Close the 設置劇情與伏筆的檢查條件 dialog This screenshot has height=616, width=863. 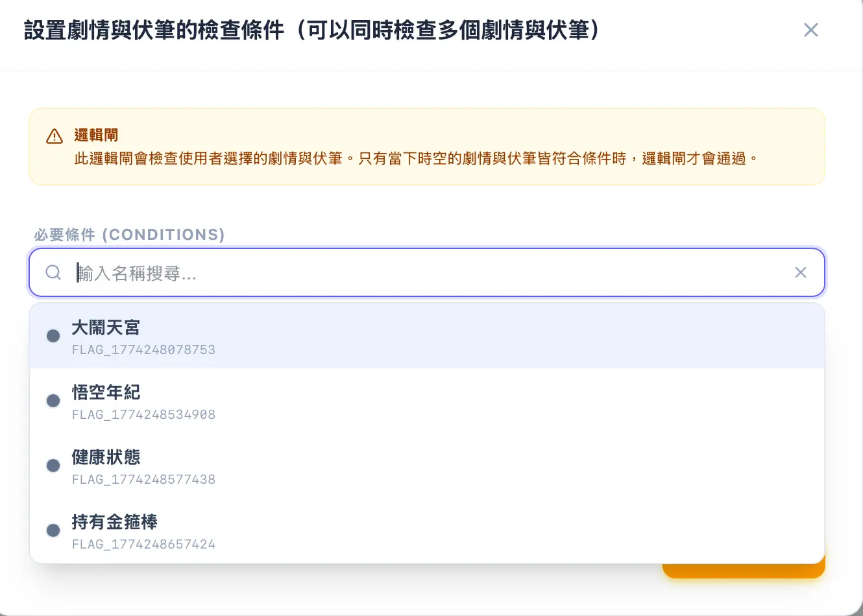810,30
